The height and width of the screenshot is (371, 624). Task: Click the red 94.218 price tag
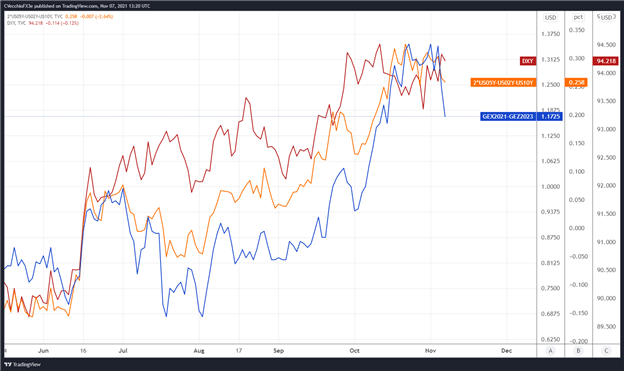pos(605,61)
